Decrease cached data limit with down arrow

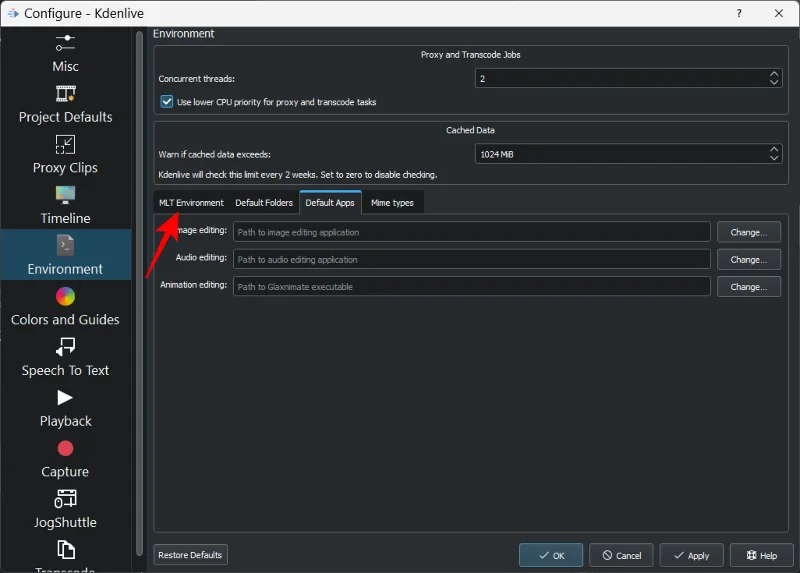point(774,158)
